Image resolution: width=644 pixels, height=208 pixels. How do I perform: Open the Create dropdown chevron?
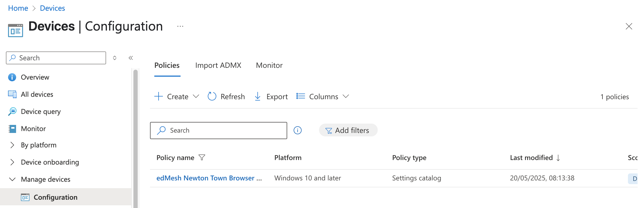pyautogui.click(x=196, y=96)
